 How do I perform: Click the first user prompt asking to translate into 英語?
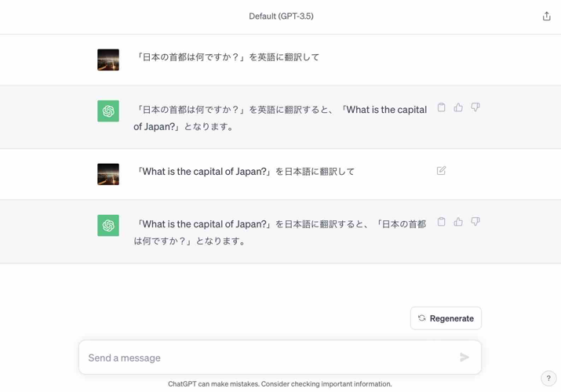228,57
